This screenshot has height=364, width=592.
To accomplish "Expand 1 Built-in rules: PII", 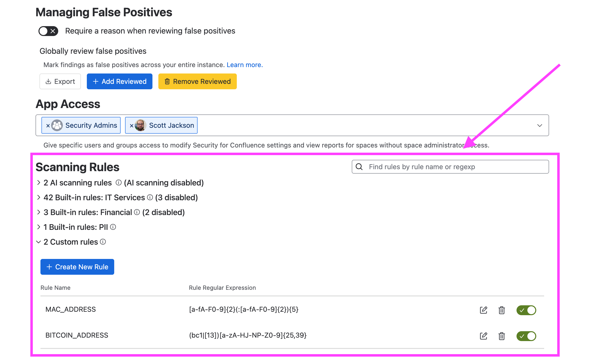I will coord(39,227).
